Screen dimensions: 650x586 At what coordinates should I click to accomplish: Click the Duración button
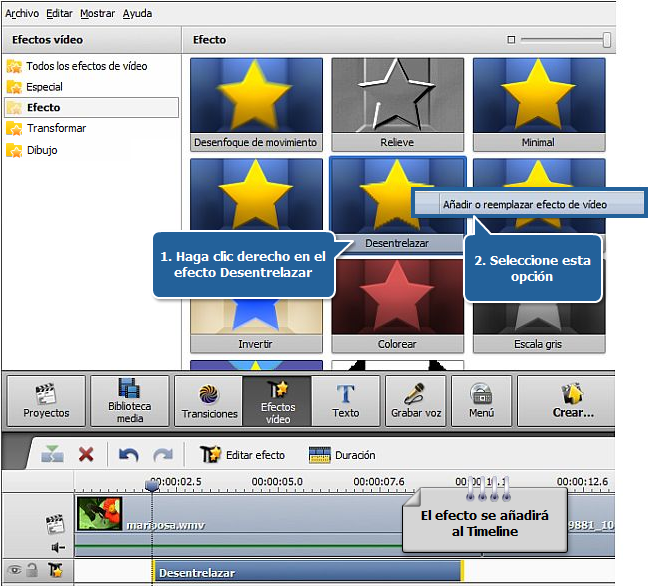342,455
